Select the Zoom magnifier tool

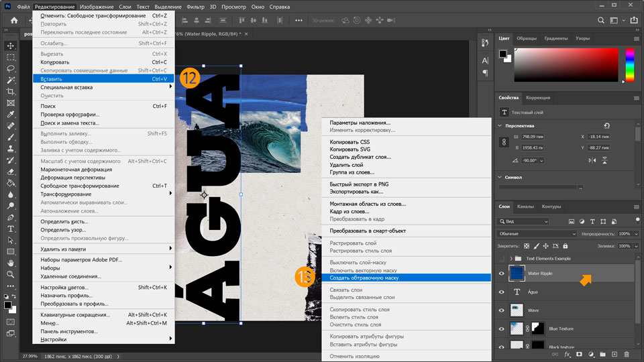[11, 274]
